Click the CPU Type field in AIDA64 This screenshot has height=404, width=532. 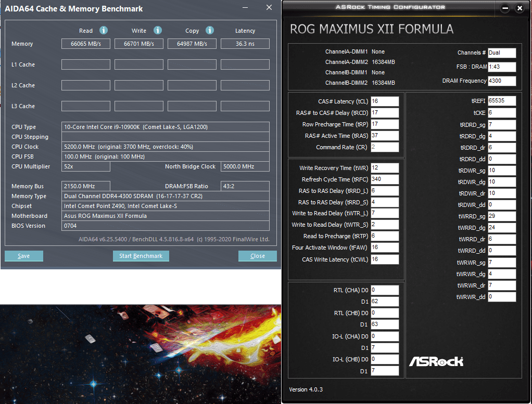(x=166, y=126)
